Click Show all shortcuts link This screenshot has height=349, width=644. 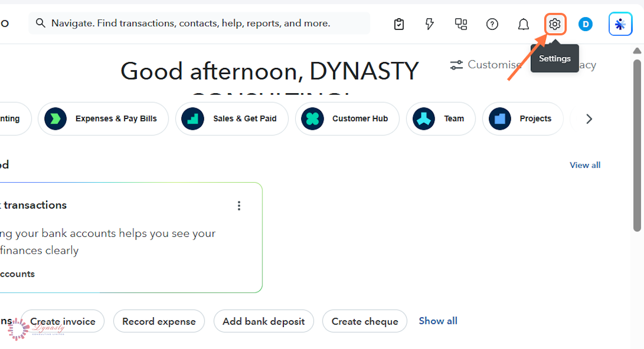pos(438,321)
